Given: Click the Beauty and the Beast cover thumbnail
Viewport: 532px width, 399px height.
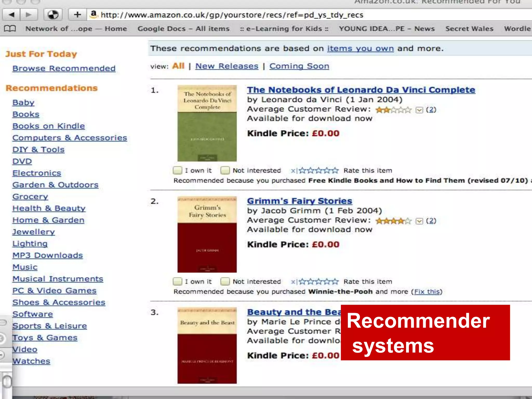Looking at the screenshot, I should coord(207,345).
